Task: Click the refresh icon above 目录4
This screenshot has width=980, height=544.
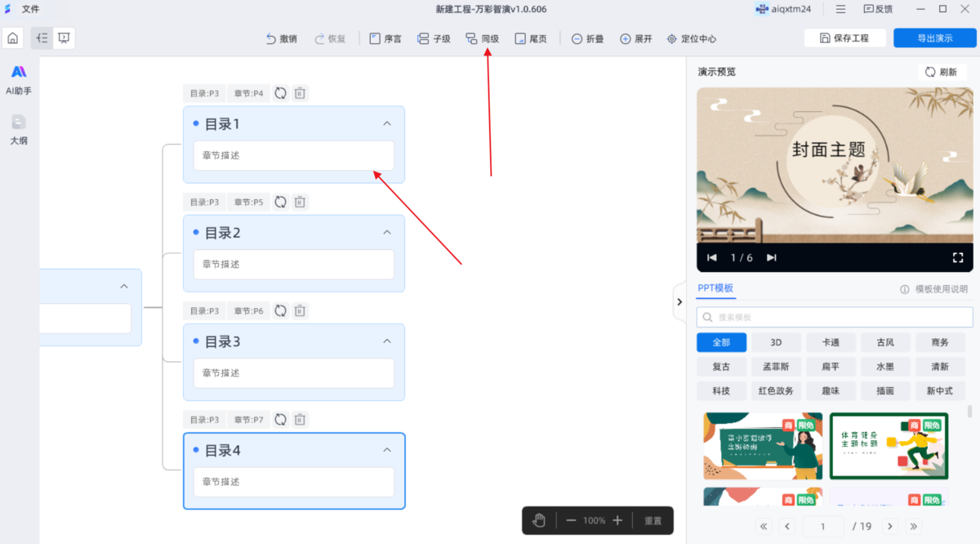Action: click(280, 419)
